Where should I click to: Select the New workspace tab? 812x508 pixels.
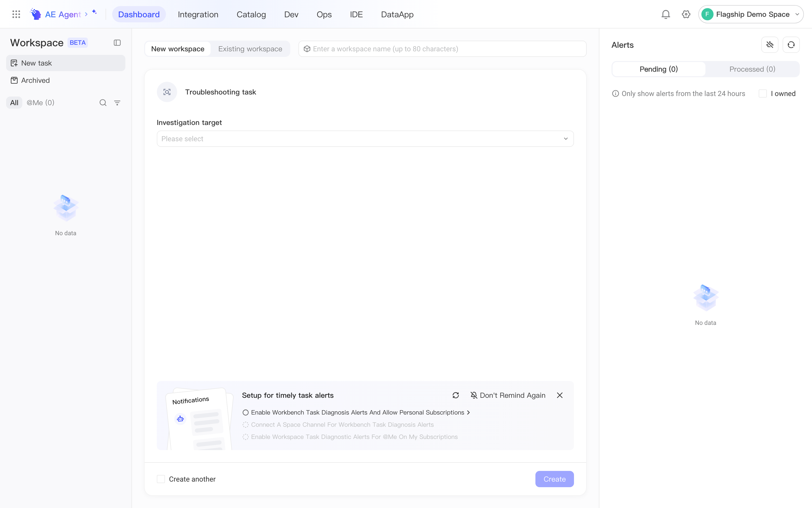(178, 49)
